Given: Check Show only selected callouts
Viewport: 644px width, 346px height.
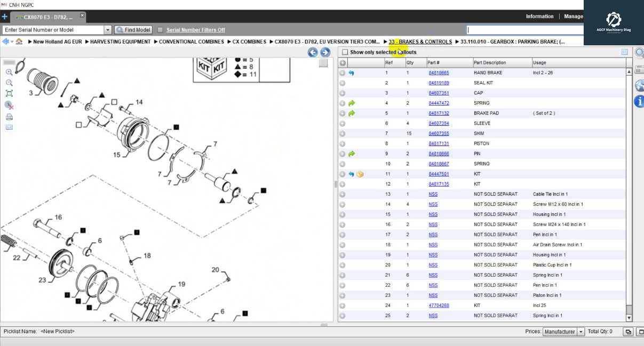Looking at the screenshot, I should tap(345, 52).
